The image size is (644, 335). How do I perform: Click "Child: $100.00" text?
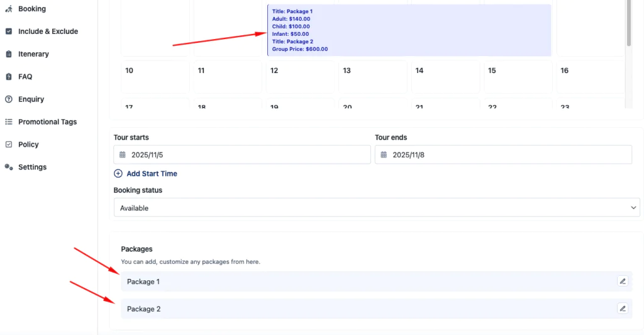(x=291, y=26)
